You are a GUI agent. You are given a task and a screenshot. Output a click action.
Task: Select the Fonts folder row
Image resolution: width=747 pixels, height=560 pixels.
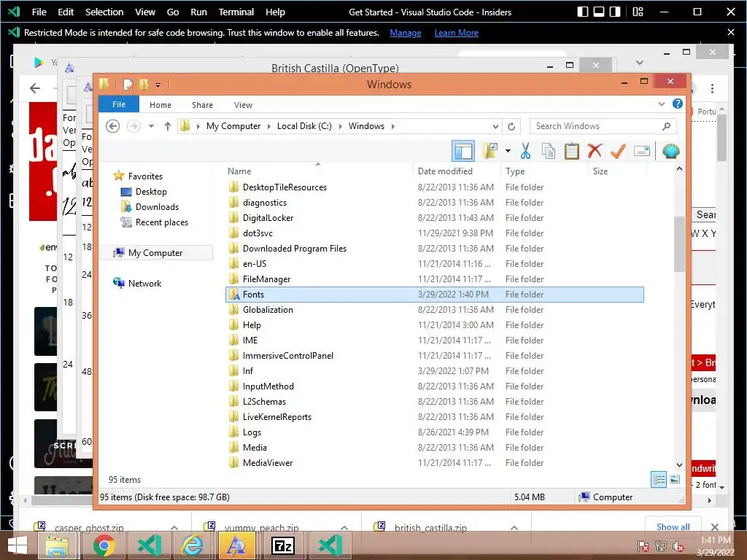coord(435,295)
